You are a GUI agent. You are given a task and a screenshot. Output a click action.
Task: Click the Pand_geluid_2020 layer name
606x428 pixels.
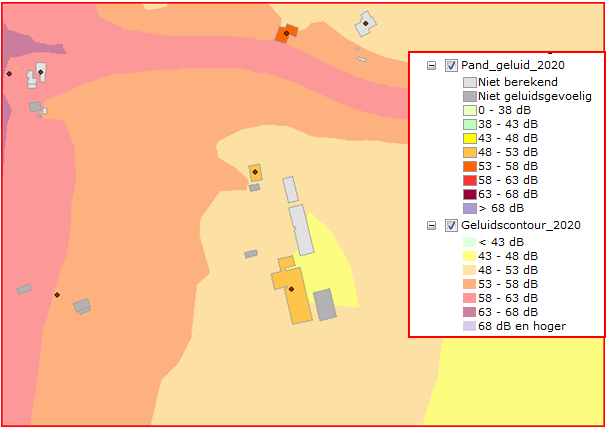(512, 65)
